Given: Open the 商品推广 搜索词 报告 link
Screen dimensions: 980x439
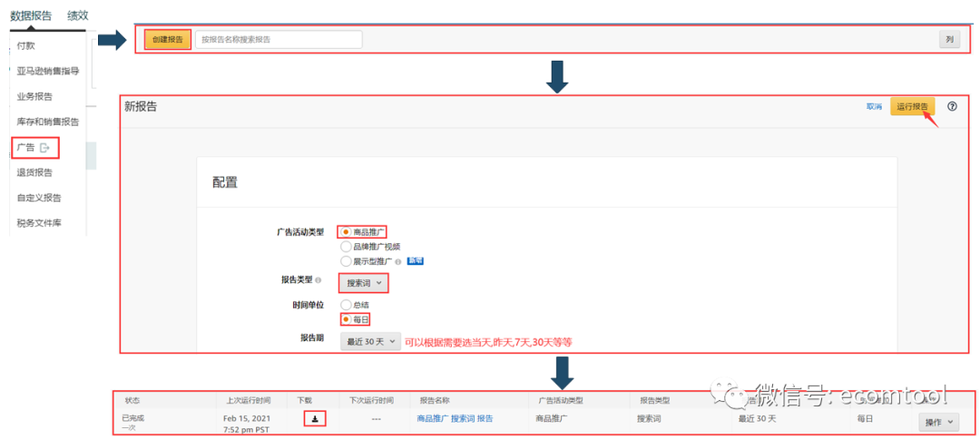Looking at the screenshot, I should click(455, 419).
